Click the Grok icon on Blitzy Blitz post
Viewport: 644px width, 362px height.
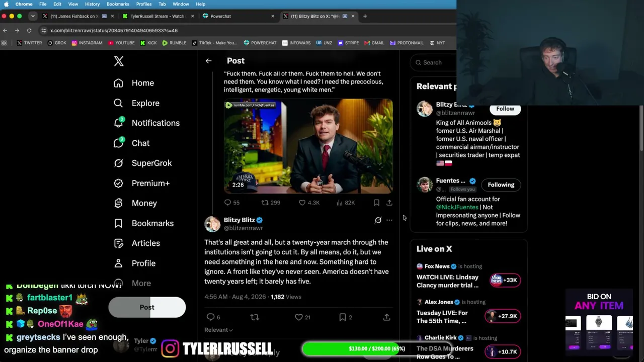378,220
